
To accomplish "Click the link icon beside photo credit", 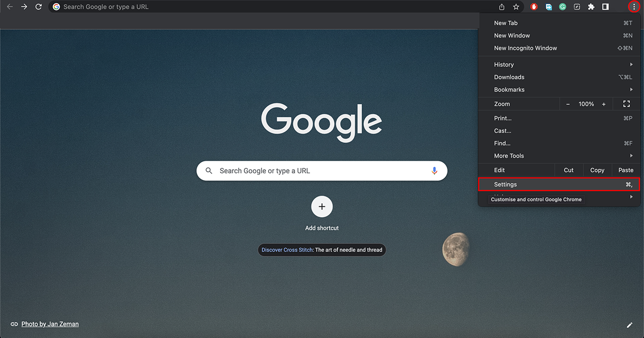I will tap(14, 324).
